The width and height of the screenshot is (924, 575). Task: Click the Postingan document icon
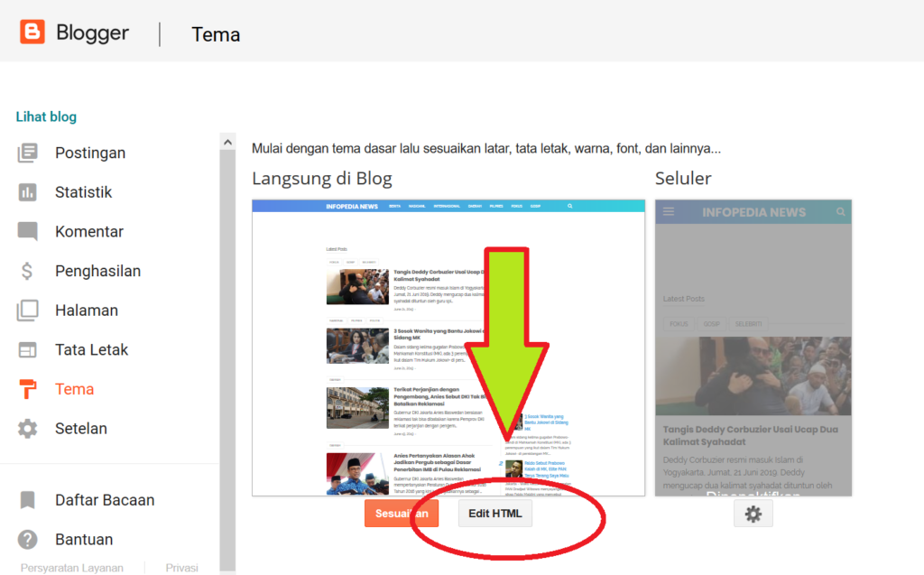point(28,153)
